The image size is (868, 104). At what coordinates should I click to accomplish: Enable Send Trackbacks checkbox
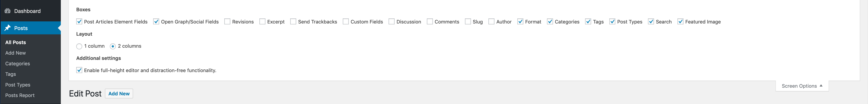[x=293, y=22]
